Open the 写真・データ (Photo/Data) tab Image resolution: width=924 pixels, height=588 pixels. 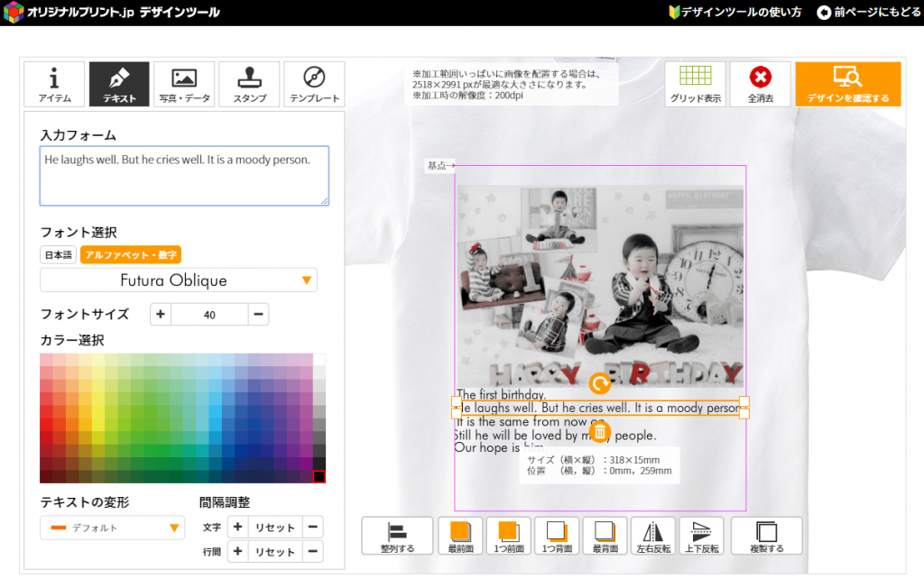[184, 84]
